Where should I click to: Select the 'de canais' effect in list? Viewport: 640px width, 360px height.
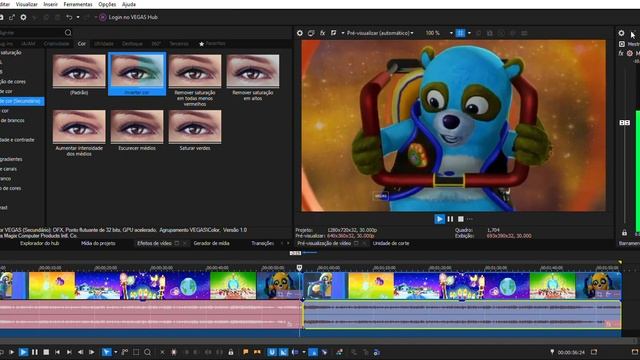[x=9, y=169]
